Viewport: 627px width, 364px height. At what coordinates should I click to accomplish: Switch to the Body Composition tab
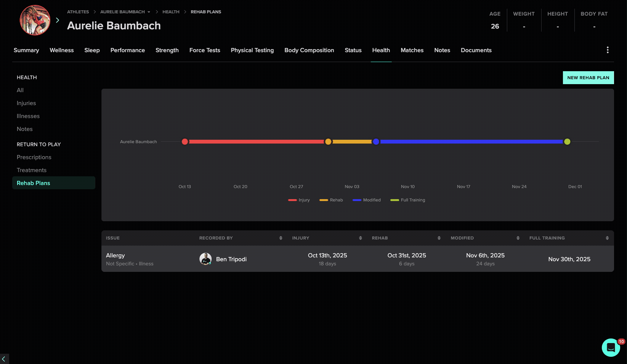[x=309, y=50]
